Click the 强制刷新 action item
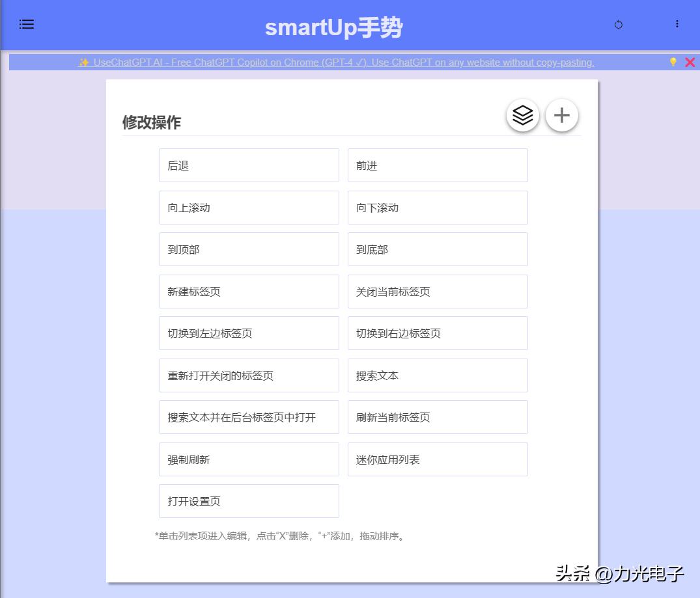Screen dimensions: 700x598 (249, 459)
